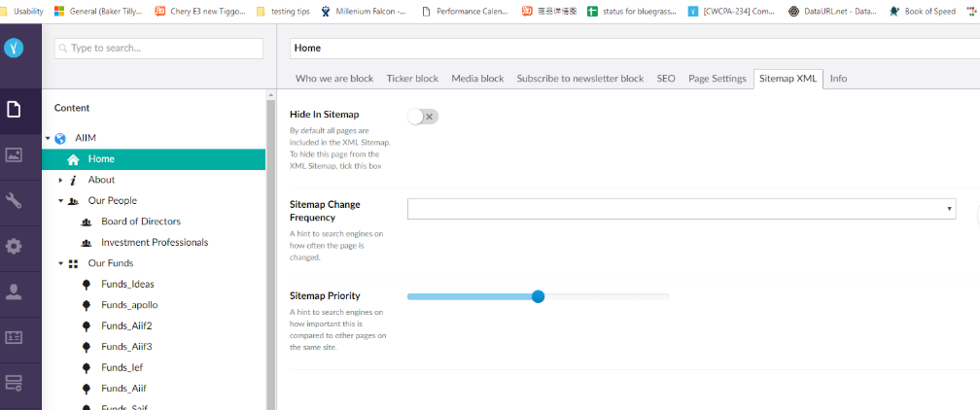Open the General (Baker Tilly bookmark
The height and width of the screenshot is (410, 980).
[99, 12]
